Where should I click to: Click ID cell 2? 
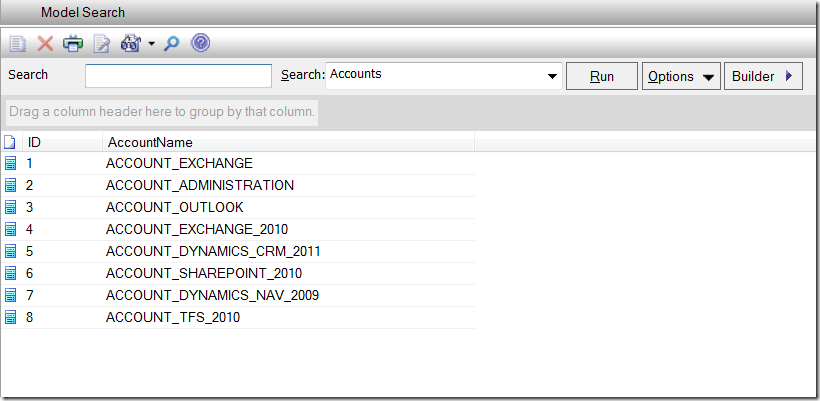[29, 186]
